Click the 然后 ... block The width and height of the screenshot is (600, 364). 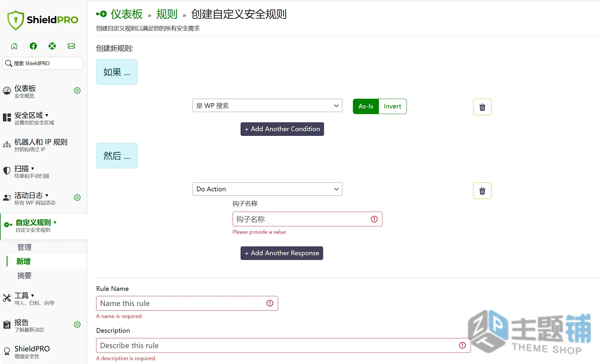coord(117,156)
